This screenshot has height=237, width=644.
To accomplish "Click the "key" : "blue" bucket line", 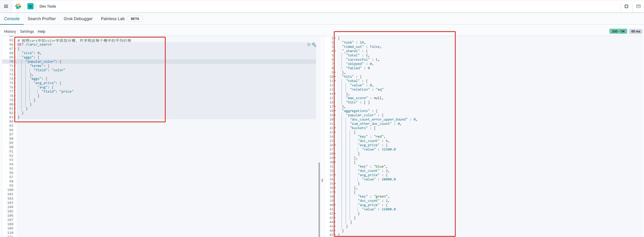I will tap(373, 167).
